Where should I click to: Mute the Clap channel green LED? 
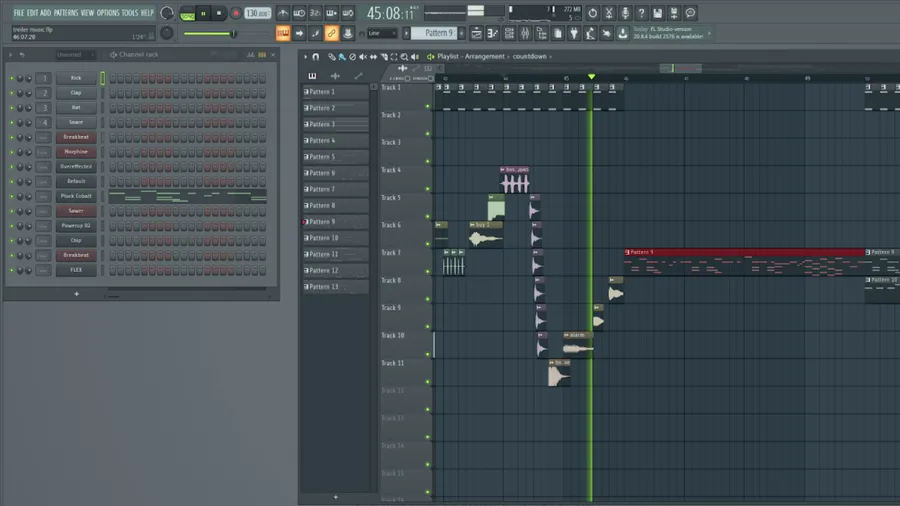pos(11,93)
